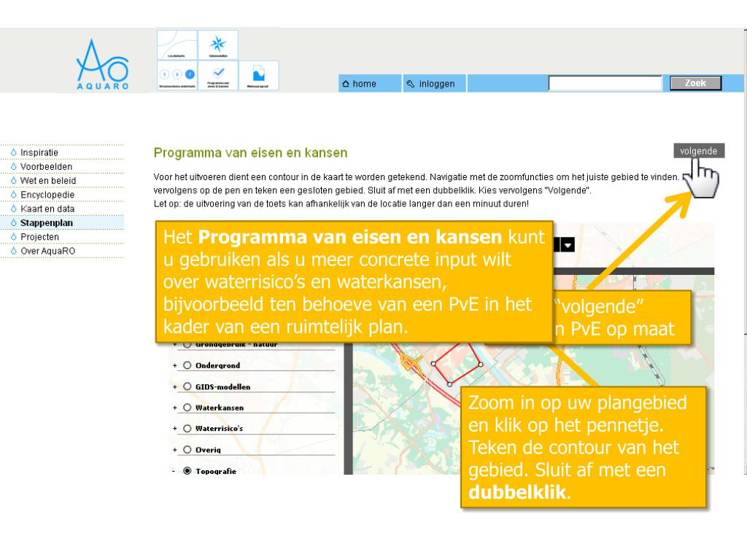Click the droplet icon next to Stappenplan
Image resolution: width=747 pixels, height=560 pixels.
(x=13, y=223)
